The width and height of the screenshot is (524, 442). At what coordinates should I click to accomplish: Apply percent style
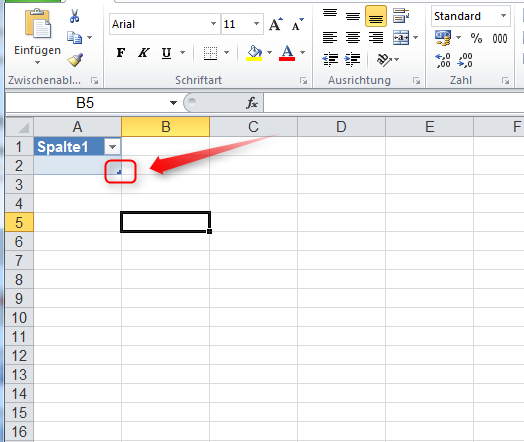tap(476, 38)
